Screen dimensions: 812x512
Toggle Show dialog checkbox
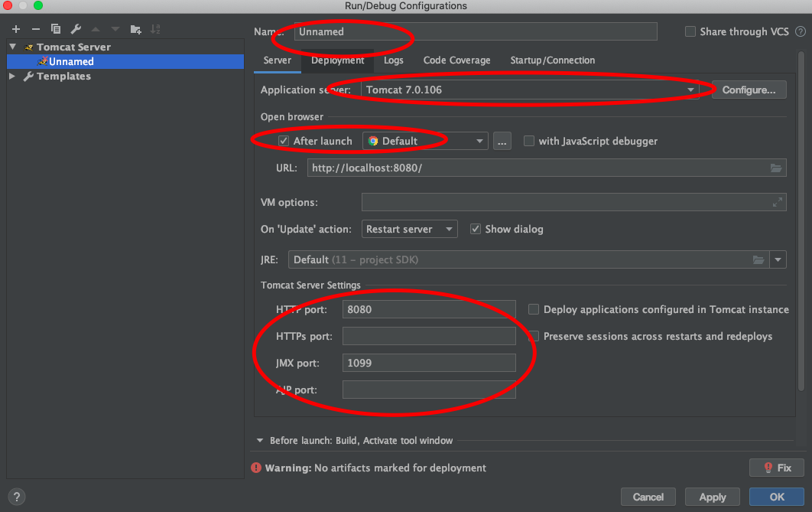pos(476,229)
